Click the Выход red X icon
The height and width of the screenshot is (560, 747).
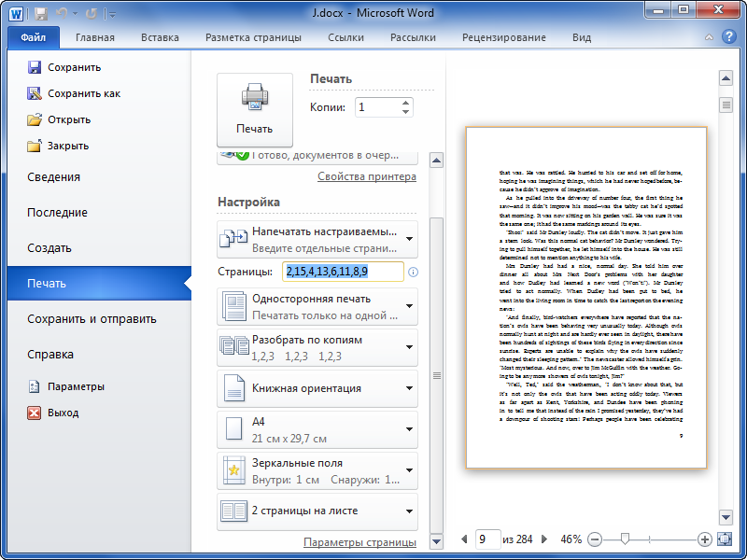click(35, 413)
